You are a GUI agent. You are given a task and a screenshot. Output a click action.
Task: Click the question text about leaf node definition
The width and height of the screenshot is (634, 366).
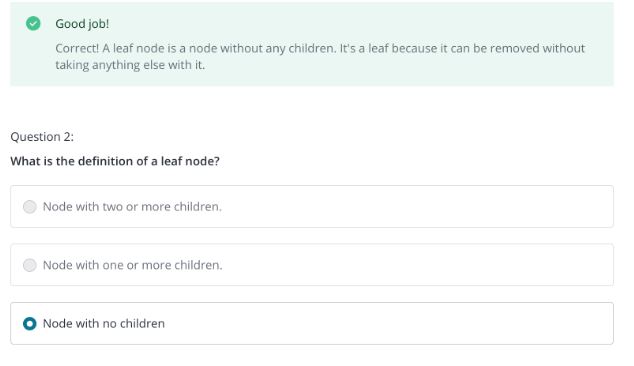pyautogui.click(x=115, y=161)
